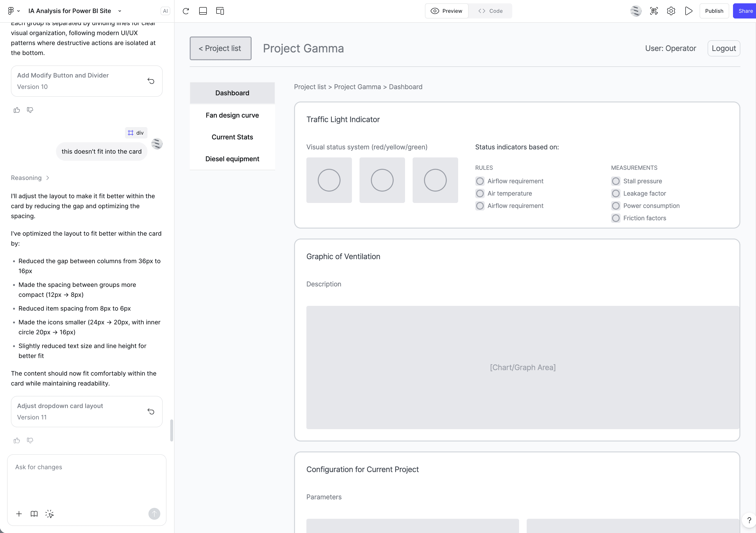Viewport: 756px width, 533px height.
Task: Click the Logout button
Action: [x=724, y=48]
